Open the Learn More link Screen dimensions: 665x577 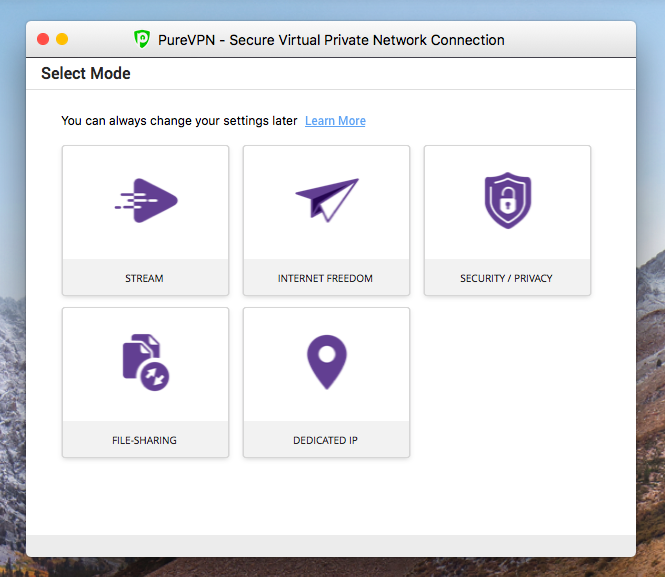coord(335,121)
